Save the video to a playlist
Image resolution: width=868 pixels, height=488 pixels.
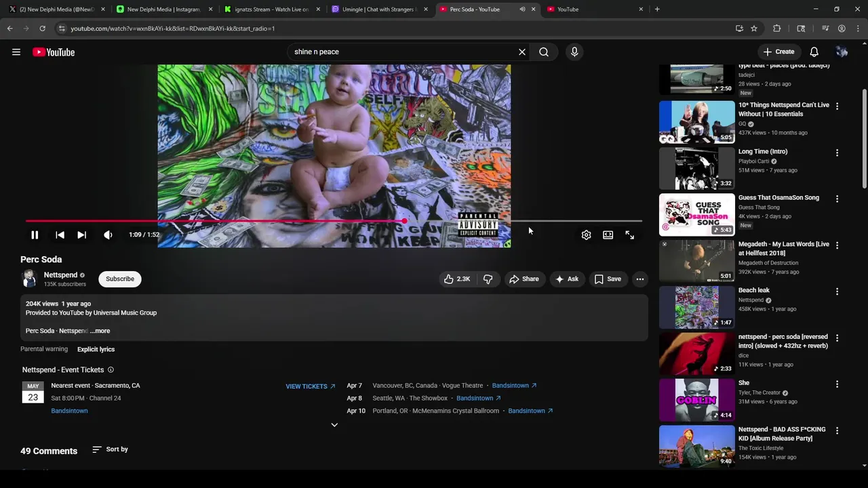pyautogui.click(x=608, y=279)
